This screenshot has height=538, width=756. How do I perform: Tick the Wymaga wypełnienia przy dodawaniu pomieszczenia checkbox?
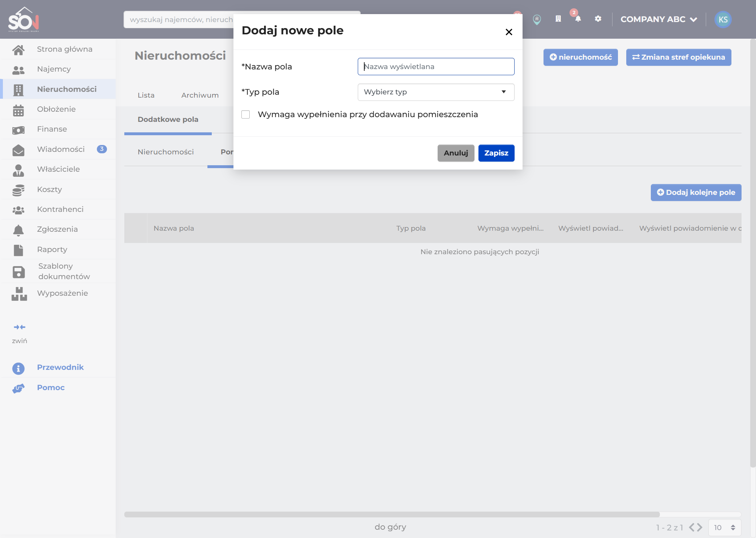246,115
